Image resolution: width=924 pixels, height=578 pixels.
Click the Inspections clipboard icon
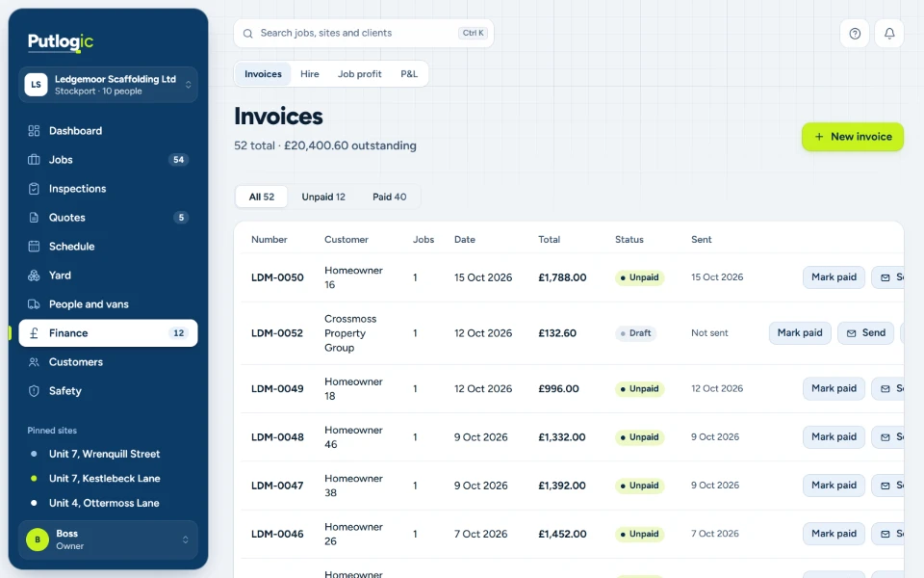[x=34, y=189]
